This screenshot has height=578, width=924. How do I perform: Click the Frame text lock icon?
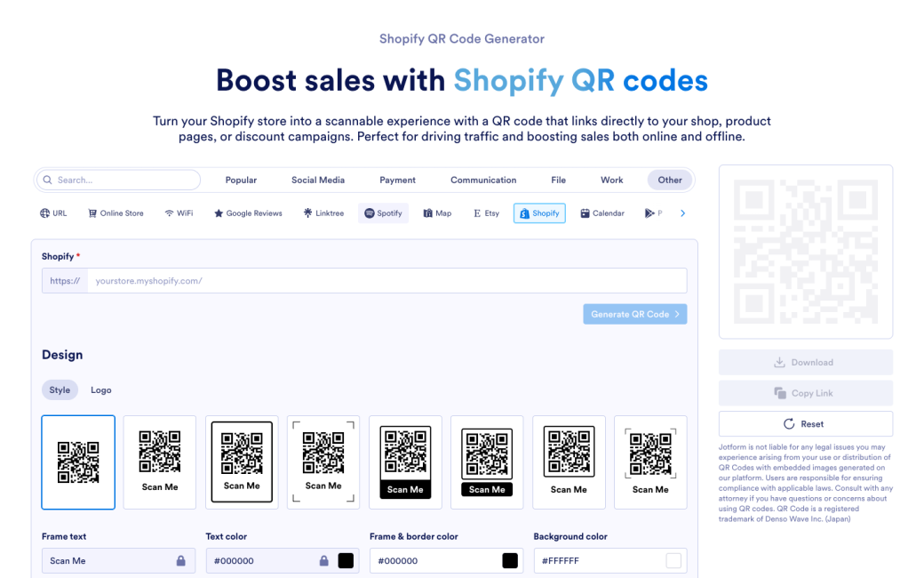pyautogui.click(x=181, y=561)
